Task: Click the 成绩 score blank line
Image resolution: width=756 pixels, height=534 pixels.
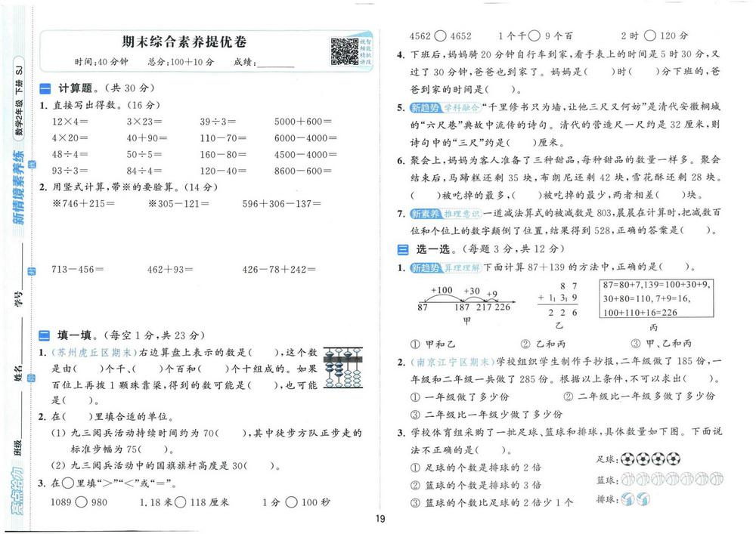Action: point(276,66)
